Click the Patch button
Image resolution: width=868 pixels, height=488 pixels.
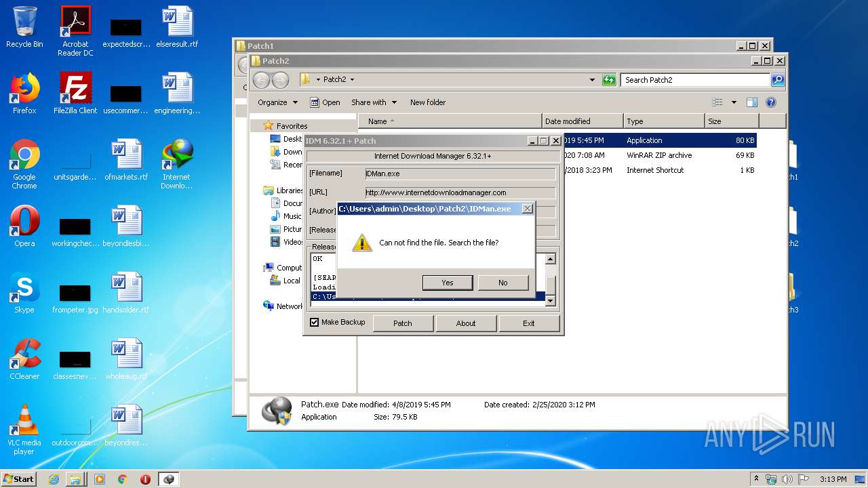pos(403,323)
